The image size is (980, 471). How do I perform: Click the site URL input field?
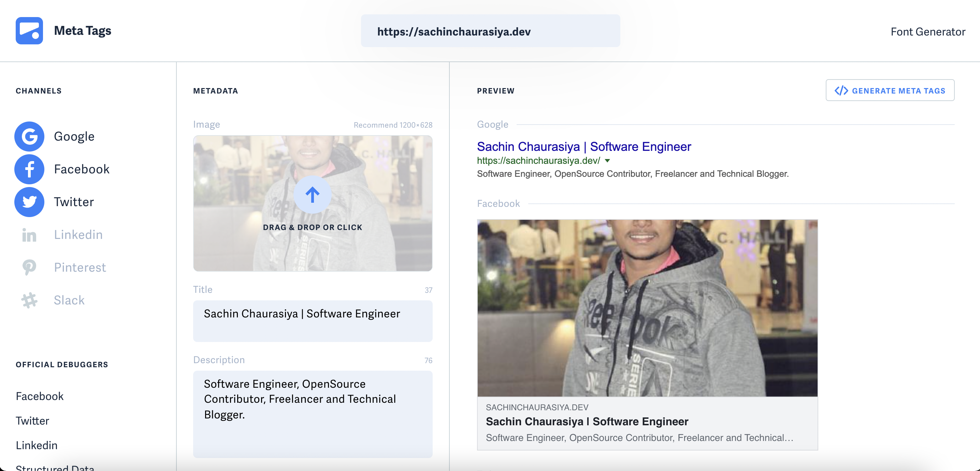click(x=490, y=31)
